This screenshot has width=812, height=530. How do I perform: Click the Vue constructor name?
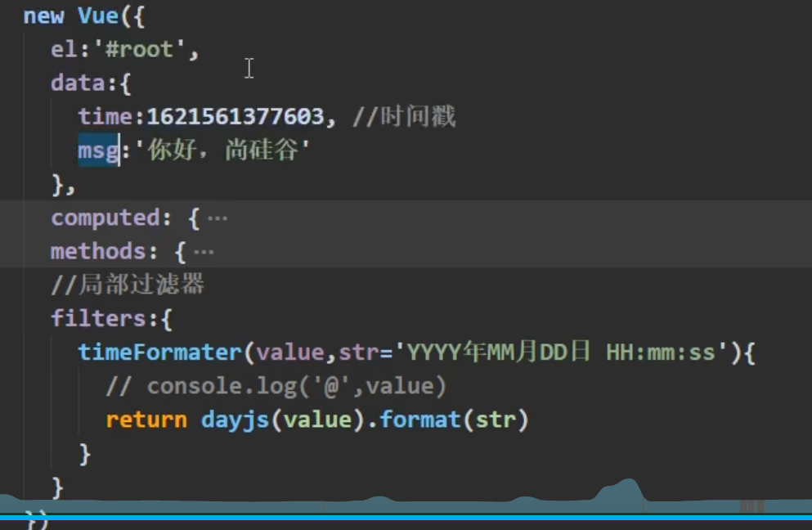coord(98,16)
